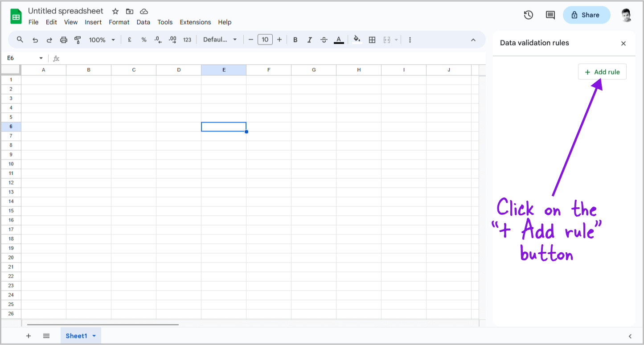The height and width of the screenshot is (345, 644).
Task: Click the Undo icon
Action: click(35, 39)
